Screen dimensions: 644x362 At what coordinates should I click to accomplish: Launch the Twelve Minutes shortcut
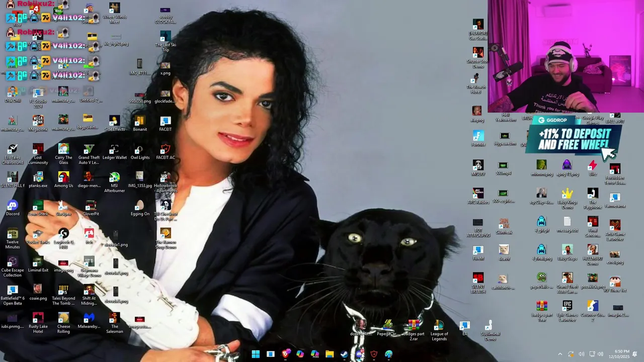13,239
